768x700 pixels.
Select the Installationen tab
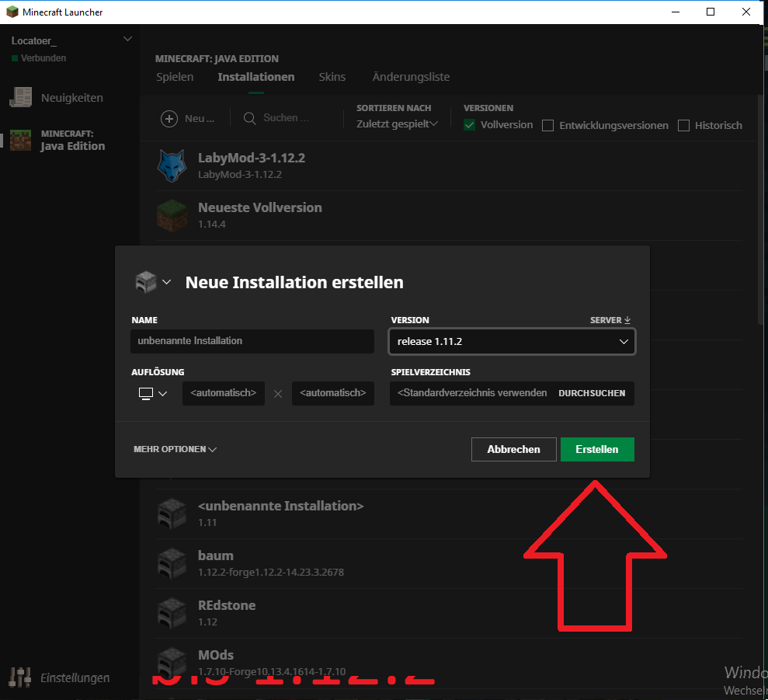pos(256,77)
